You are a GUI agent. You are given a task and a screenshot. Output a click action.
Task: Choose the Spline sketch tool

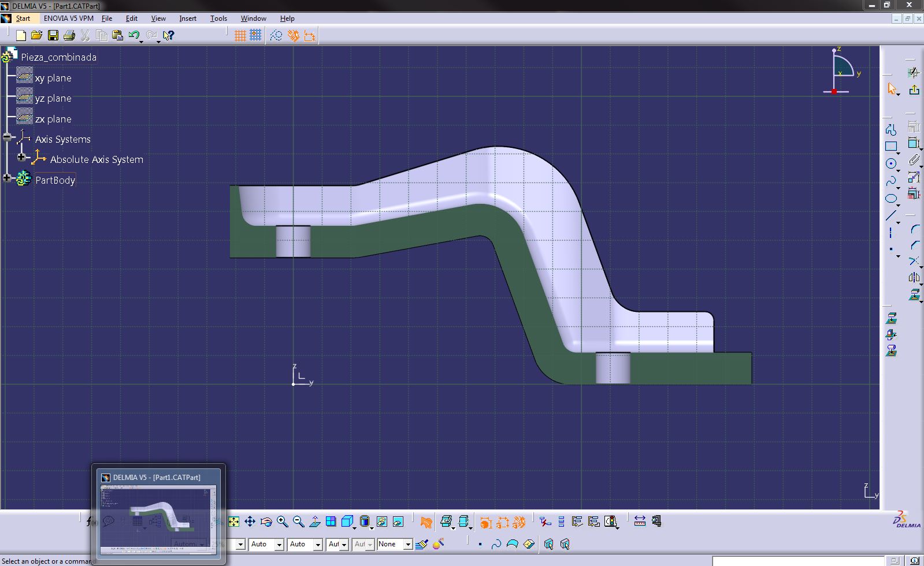[x=891, y=181]
